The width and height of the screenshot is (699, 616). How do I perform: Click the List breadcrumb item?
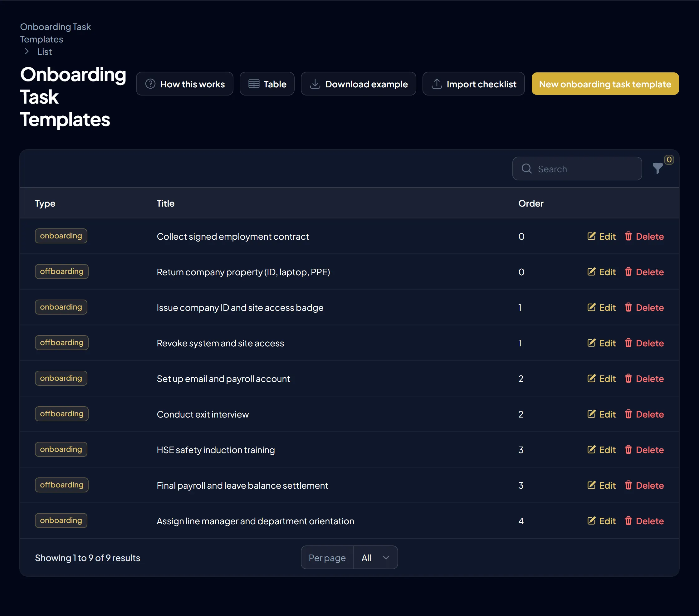pyautogui.click(x=44, y=52)
